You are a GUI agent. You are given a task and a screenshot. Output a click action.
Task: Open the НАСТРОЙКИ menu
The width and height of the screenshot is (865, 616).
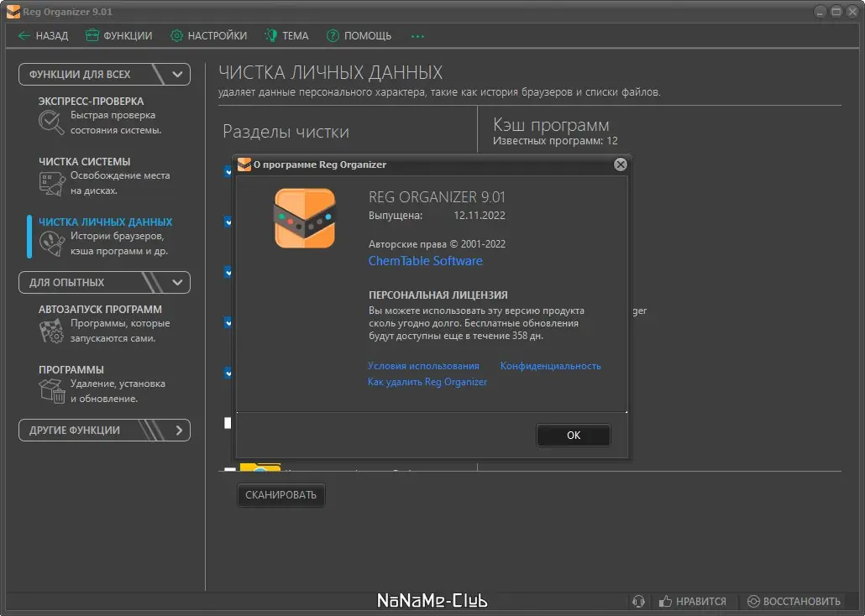(x=208, y=36)
